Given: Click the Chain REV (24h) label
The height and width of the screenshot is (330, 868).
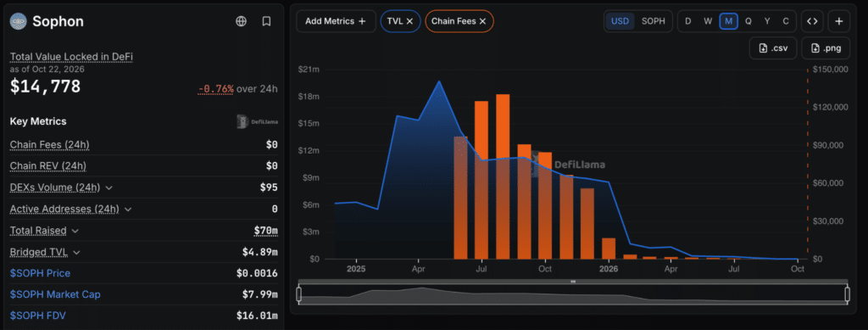Looking at the screenshot, I should pyautogui.click(x=48, y=166).
